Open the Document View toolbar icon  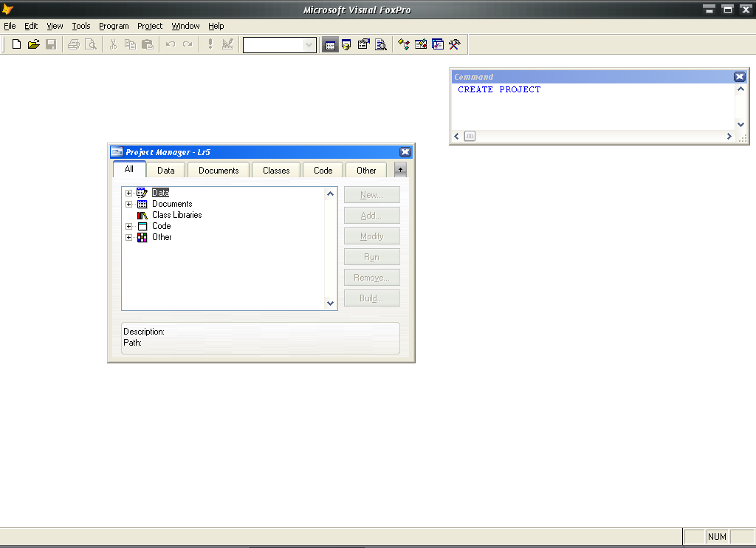coord(381,45)
